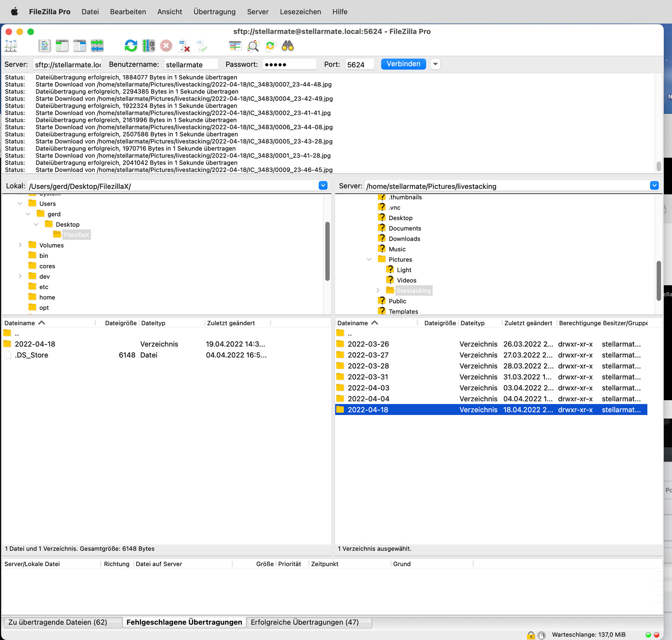The height and width of the screenshot is (640, 672).
Task: Open the Server menu
Action: 258,12
